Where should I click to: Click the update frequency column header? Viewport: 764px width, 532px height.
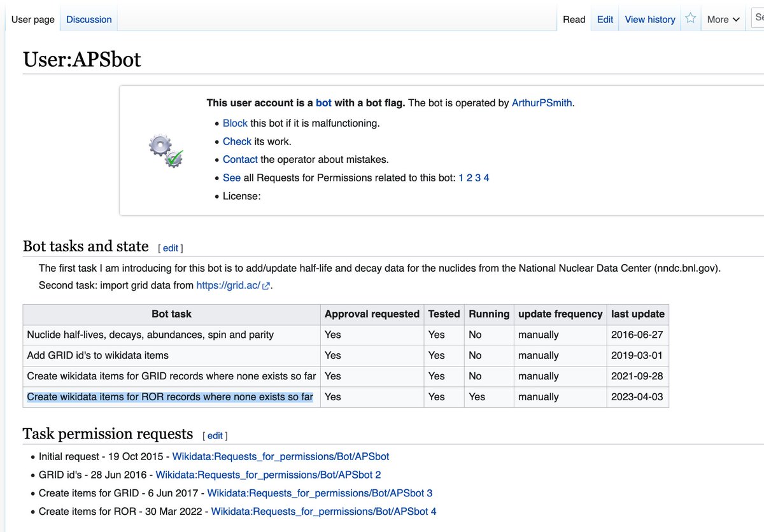[560, 314]
